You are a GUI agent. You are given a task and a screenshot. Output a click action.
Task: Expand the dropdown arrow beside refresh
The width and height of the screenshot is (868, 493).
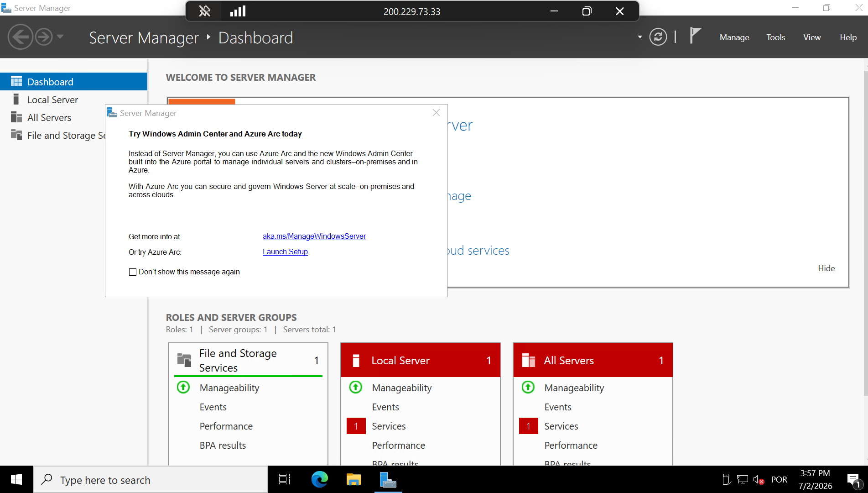click(640, 37)
